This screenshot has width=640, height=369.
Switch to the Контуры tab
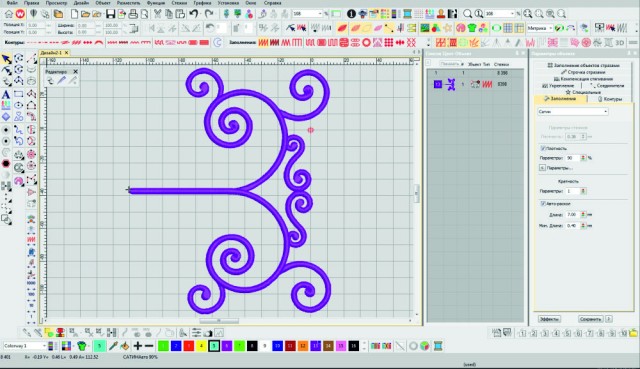click(610, 99)
